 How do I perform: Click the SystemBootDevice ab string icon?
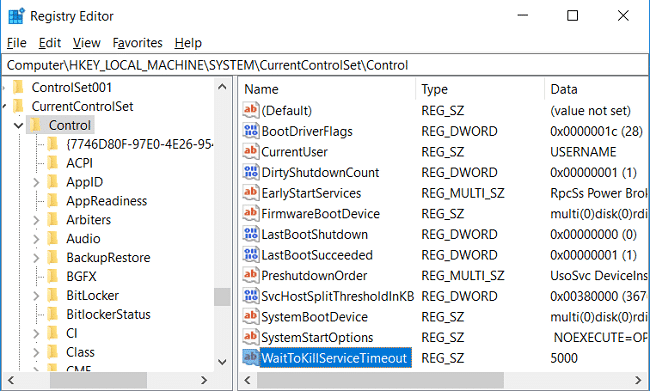(251, 316)
